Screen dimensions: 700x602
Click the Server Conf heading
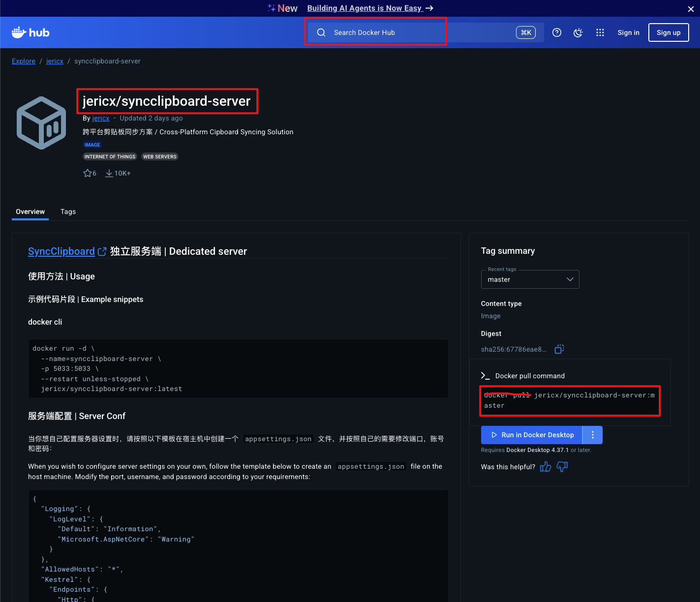tap(77, 416)
